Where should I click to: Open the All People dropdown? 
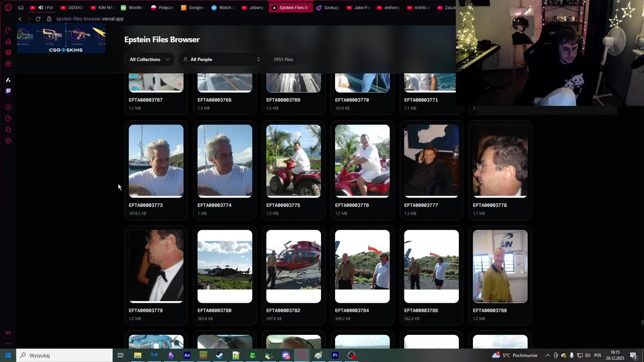tap(222, 59)
